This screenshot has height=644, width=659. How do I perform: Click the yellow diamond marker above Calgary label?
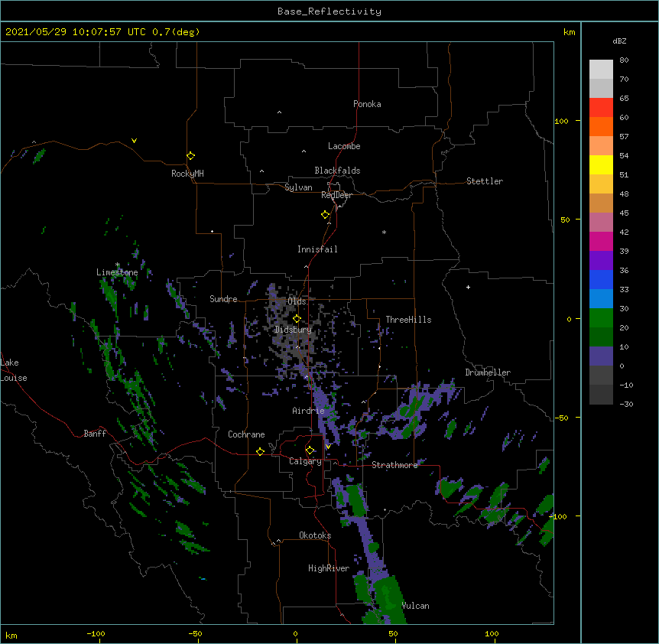click(x=310, y=450)
